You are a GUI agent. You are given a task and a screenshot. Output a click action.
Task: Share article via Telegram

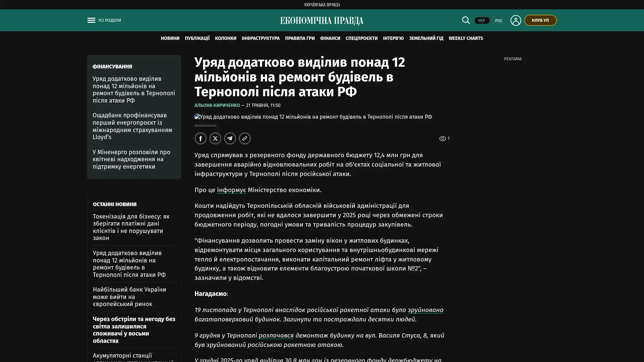coord(230,138)
